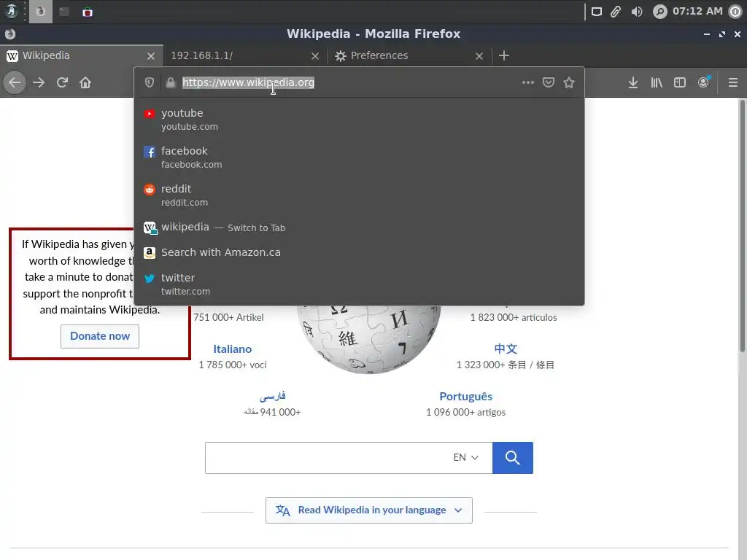Image resolution: width=747 pixels, height=560 pixels.
Task: Open the Firefox Account avatar icon
Action: tap(704, 82)
